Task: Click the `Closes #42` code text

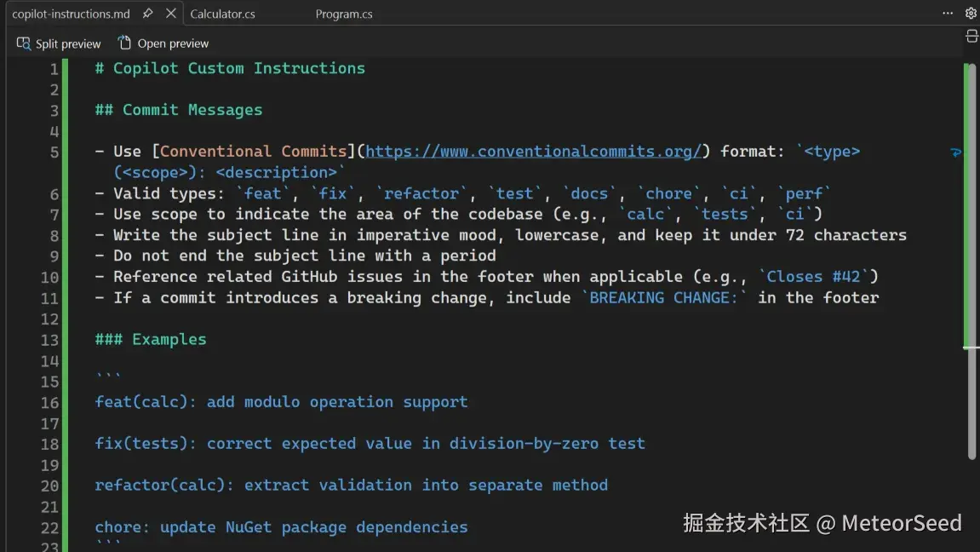Action: [x=813, y=276]
